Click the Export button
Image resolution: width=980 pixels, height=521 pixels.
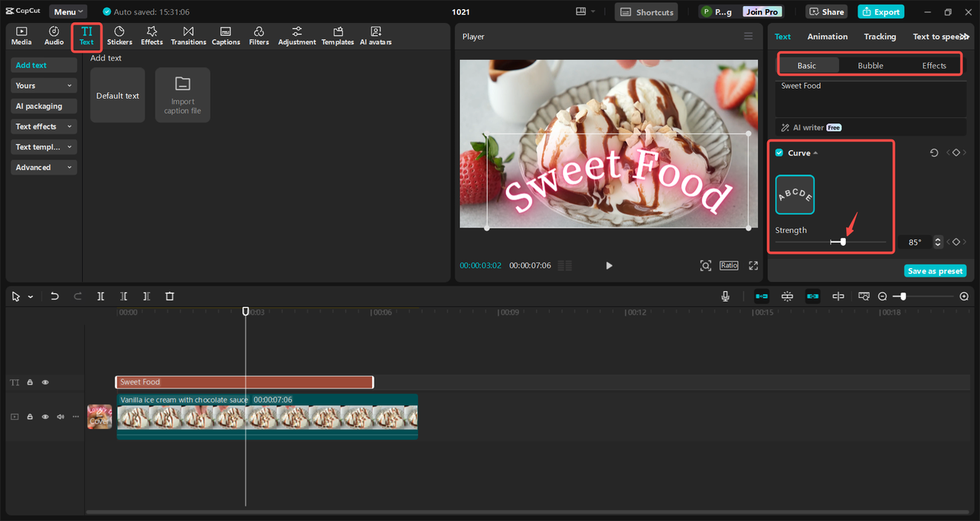(x=881, y=11)
